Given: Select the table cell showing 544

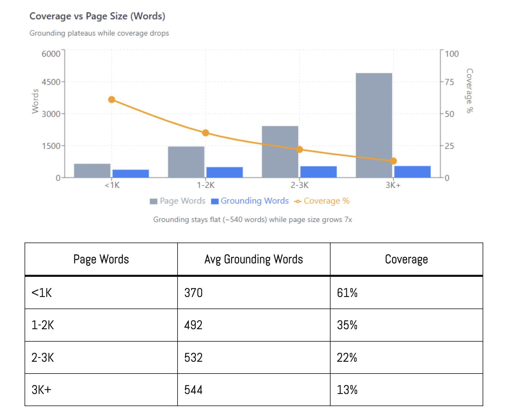Looking at the screenshot, I should tap(194, 390).
